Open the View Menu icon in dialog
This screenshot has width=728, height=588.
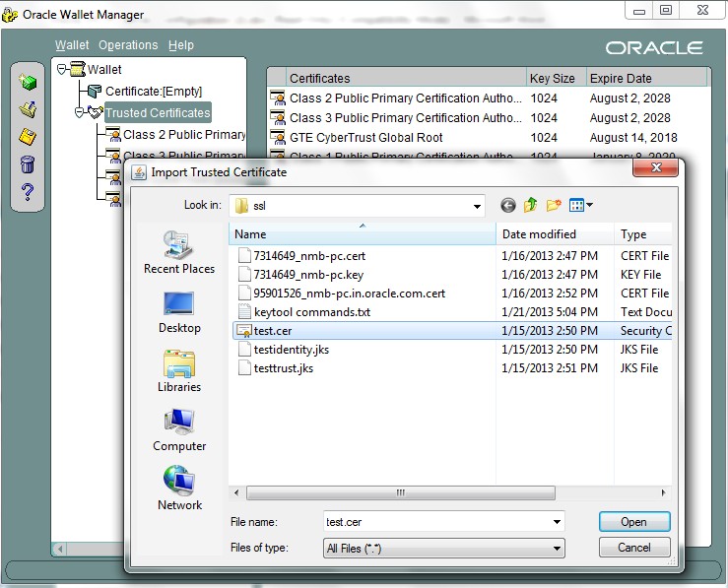tap(580, 205)
